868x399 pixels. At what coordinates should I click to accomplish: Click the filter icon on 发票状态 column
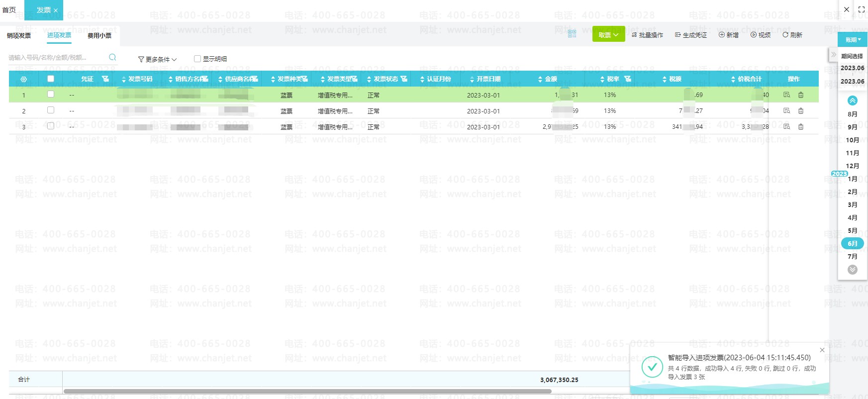point(403,79)
